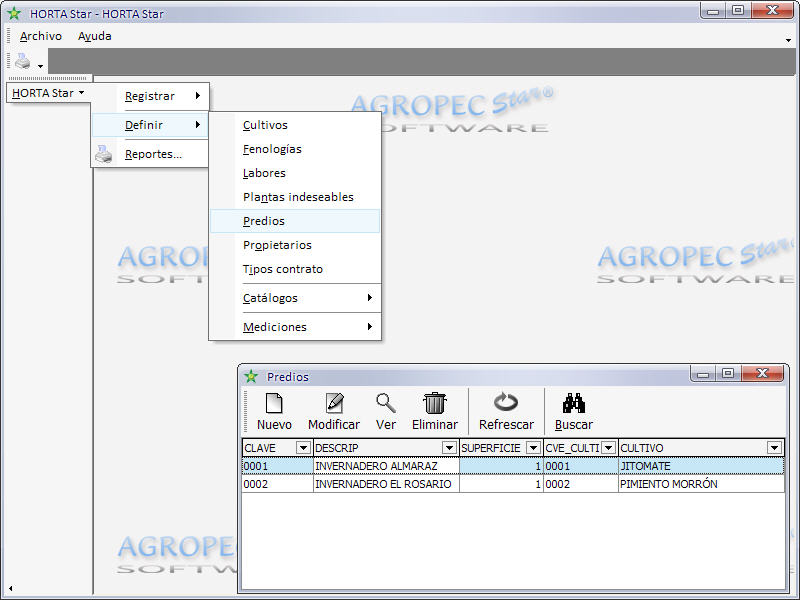
Task: Select Labores in the submenu
Action: click(x=295, y=173)
